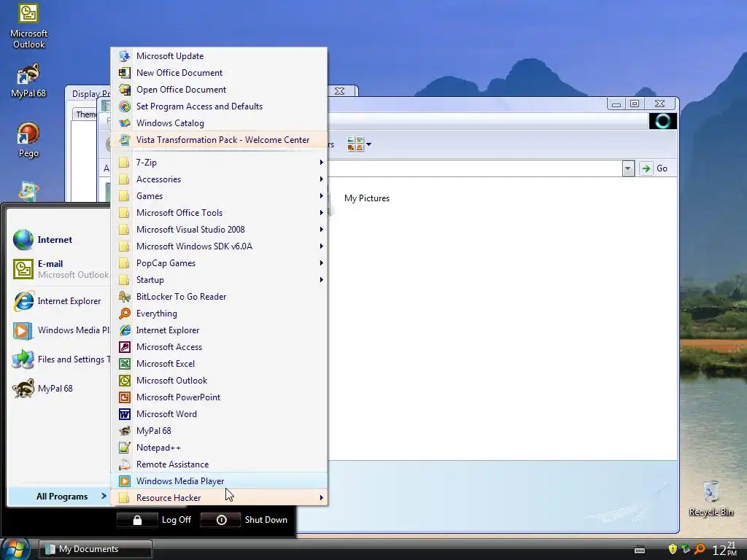
Task: Open Internet from Start menu pinned list
Action: (x=60, y=239)
